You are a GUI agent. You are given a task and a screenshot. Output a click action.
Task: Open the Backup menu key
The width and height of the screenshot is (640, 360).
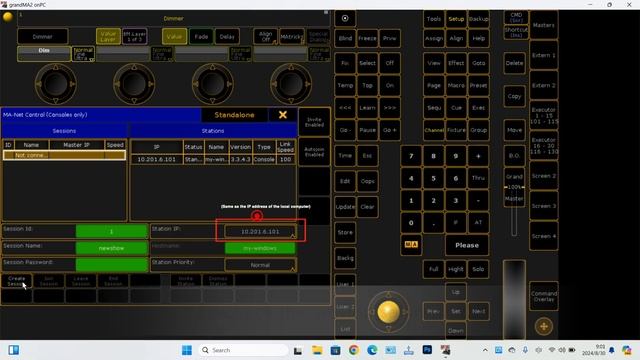[x=478, y=19]
